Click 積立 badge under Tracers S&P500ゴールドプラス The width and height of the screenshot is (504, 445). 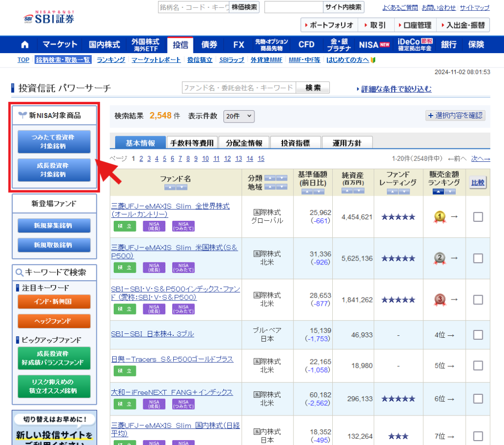125,371
